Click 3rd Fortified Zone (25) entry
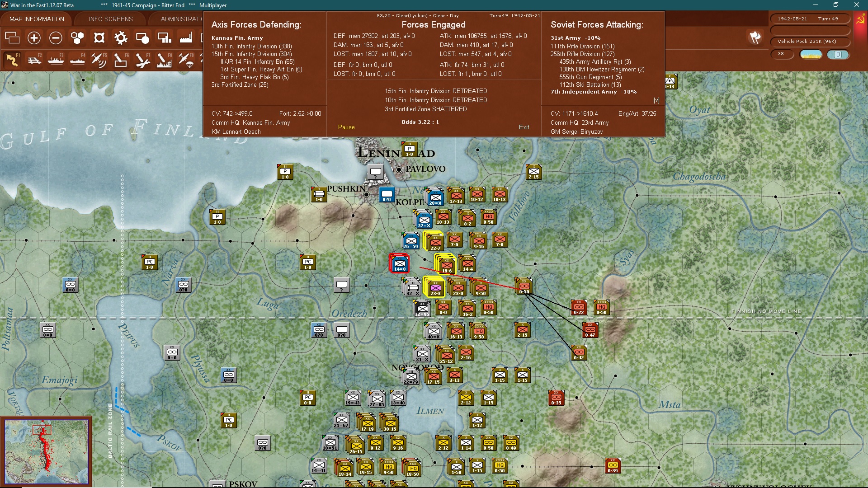The width and height of the screenshot is (868, 488). (x=240, y=85)
